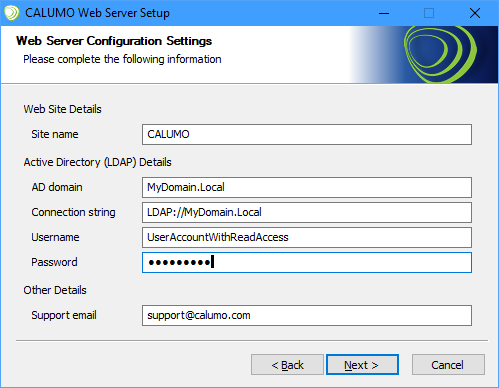The height and width of the screenshot is (388, 499).
Task: Click into the Username field
Action: (x=307, y=237)
